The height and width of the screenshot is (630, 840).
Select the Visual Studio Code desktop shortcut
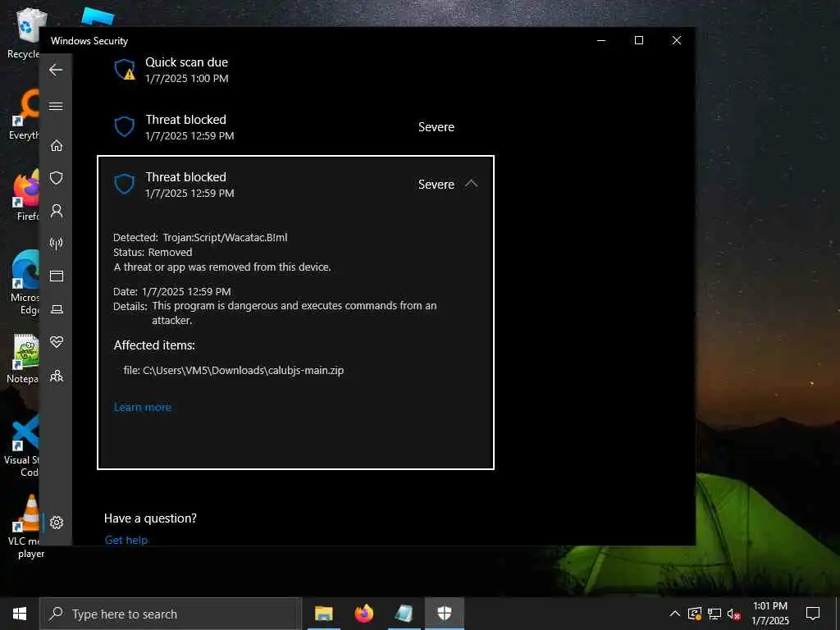pyautogui.click(x=22, y=445)
